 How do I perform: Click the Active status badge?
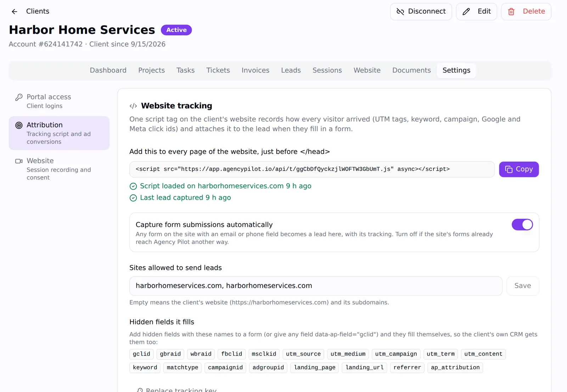click(176, 30)
